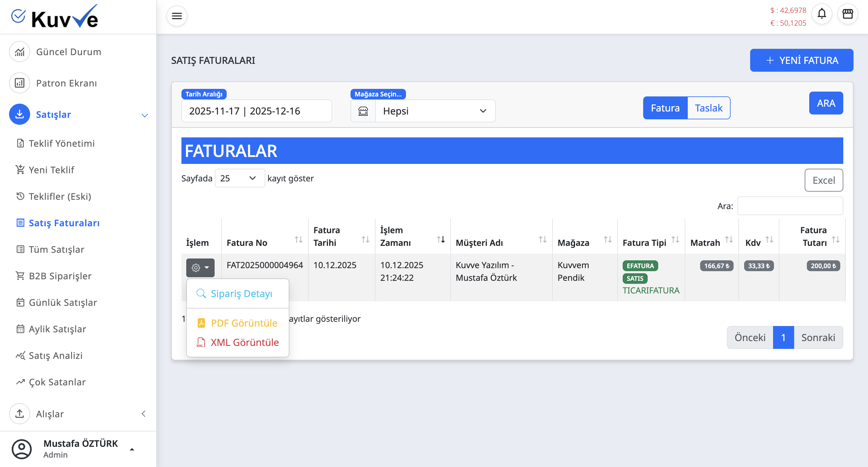Toggle sorting on the Fatura No column

coord(299,240)
